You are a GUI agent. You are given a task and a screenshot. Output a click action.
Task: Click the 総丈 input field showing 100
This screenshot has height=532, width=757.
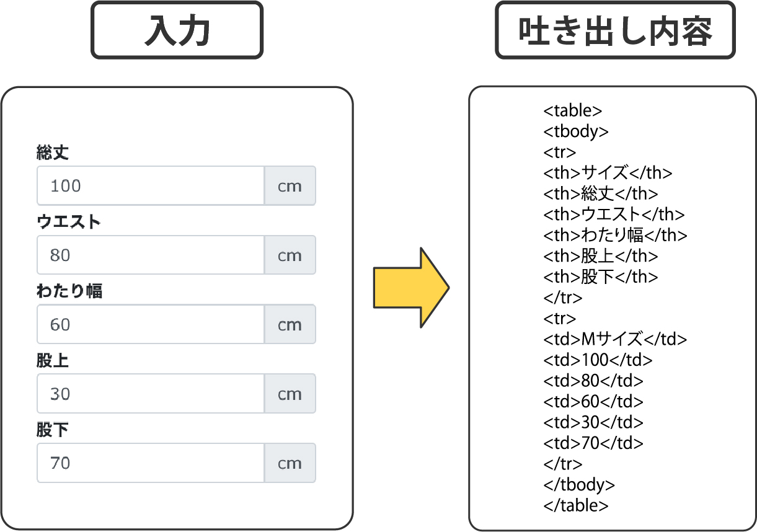pyautogui.click(x=151, y=185)
